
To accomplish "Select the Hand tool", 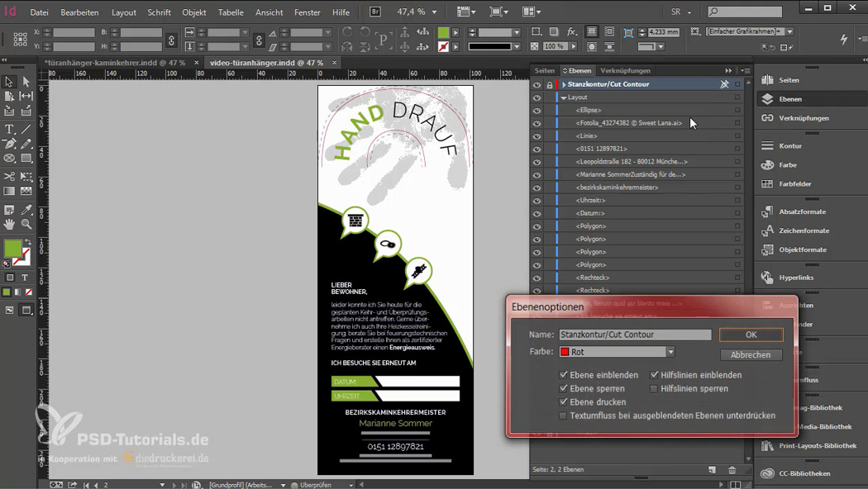I will tap(9, 224).
